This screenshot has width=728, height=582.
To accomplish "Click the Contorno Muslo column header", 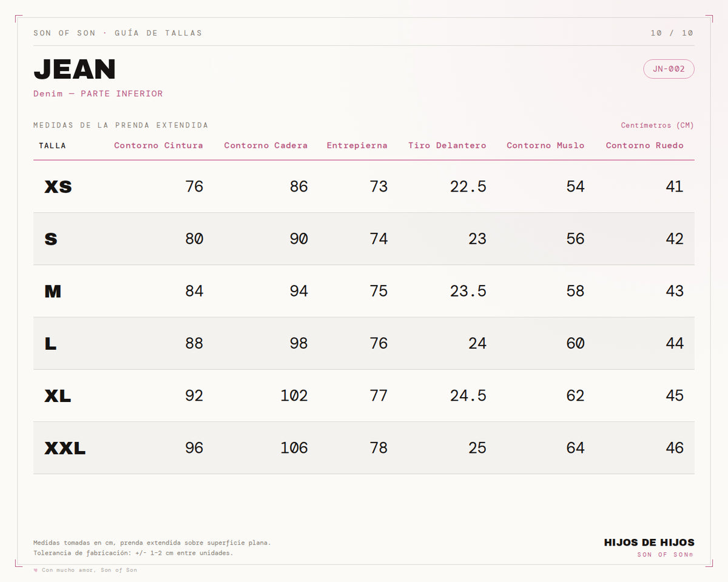I will [x=545, y=145].
